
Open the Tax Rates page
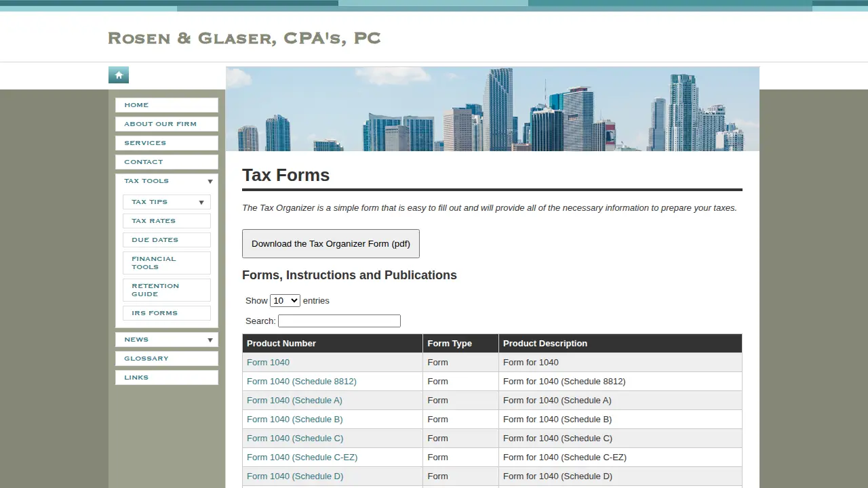coord(167,221)
